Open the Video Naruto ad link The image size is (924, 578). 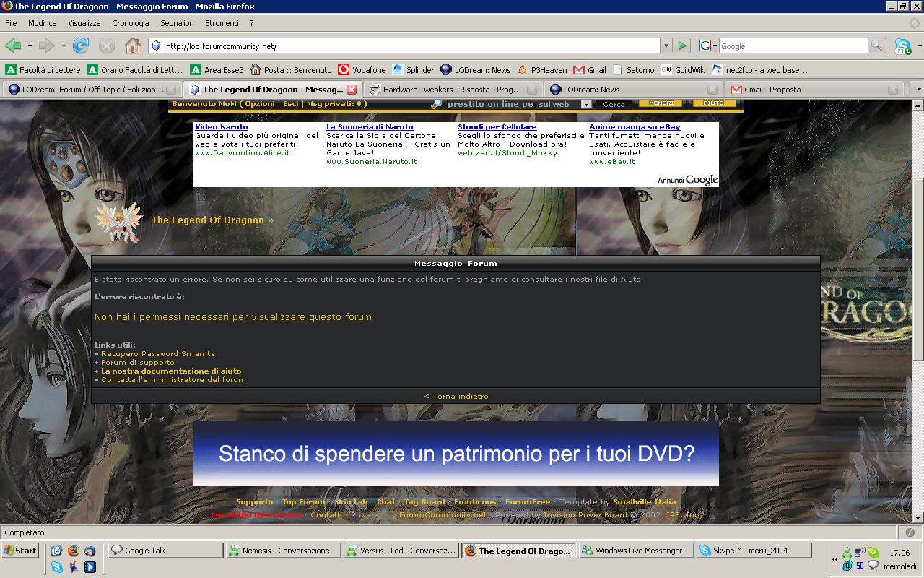(x=222, y=127)
